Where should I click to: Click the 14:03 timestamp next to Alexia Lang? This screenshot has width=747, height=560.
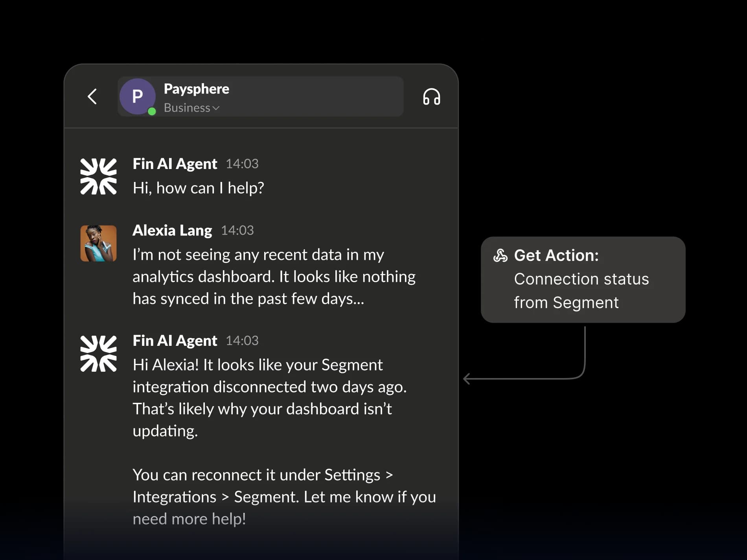pyautogui.click(x=237, y=231)
